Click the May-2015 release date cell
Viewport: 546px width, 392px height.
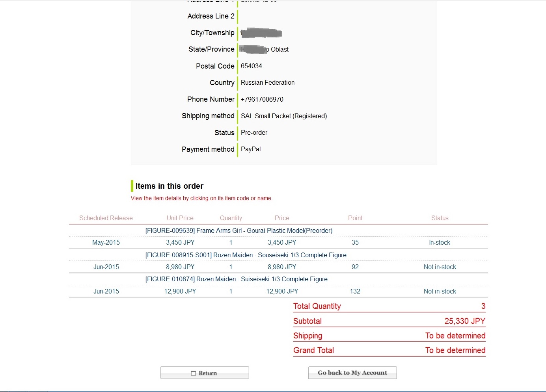(106, 242)
